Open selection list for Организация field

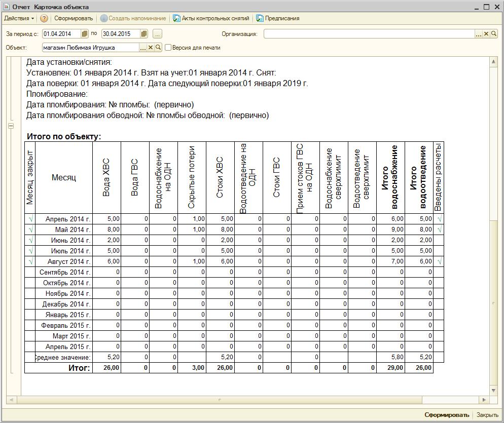tap(479, 34)
